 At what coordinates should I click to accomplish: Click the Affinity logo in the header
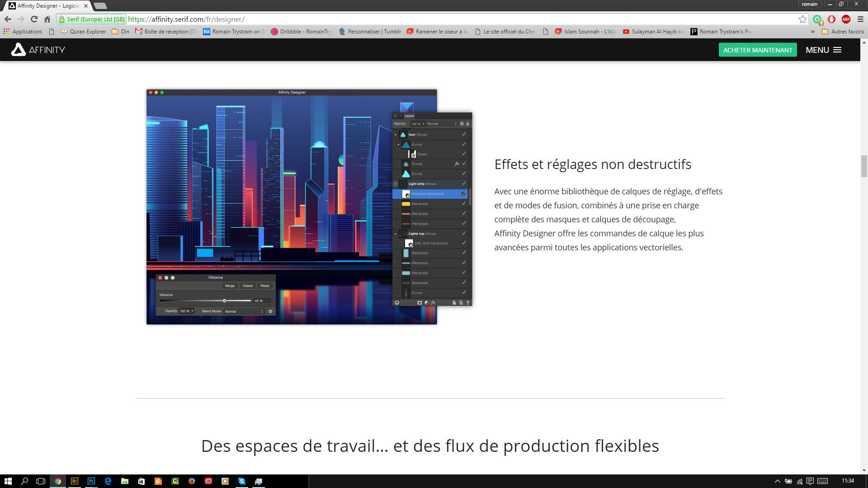[38, 50]
